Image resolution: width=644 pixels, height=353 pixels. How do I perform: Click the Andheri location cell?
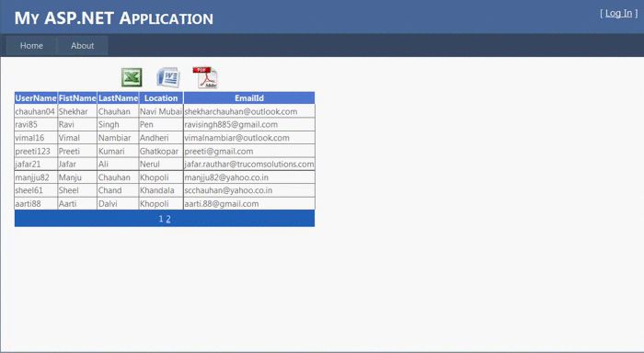pos(161,138)
